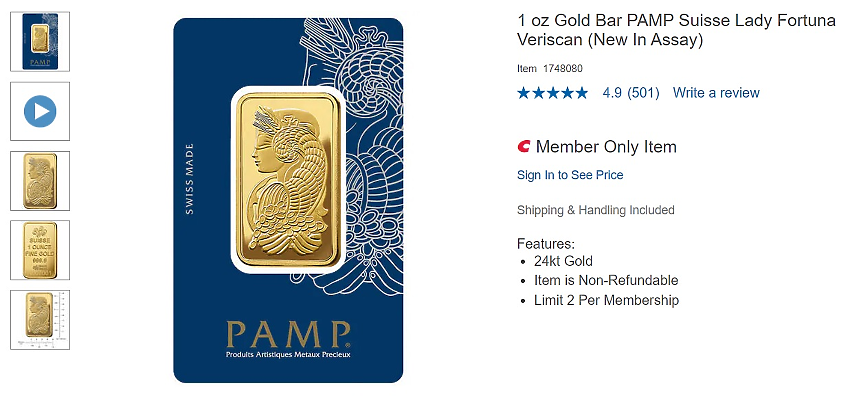Select the bar dimensions diagram thumbnail
The width and height of the screenshot is (863, 397).
[x=40, y=320]
